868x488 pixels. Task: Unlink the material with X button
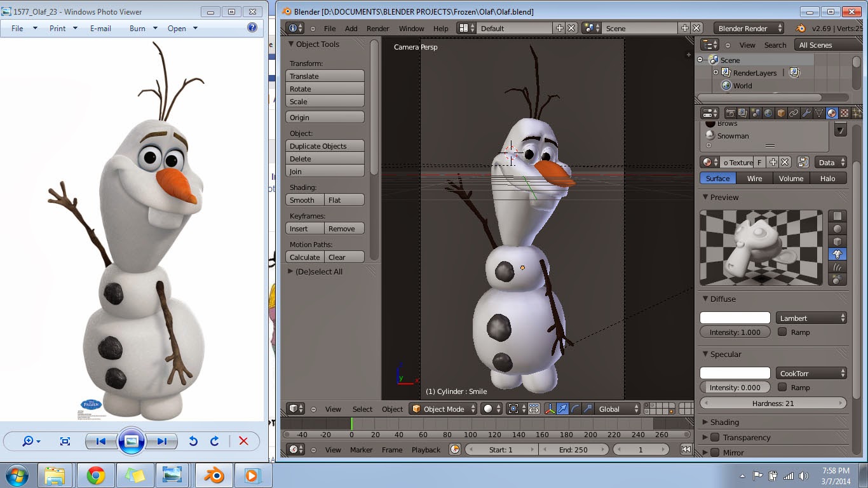point(785,162)
